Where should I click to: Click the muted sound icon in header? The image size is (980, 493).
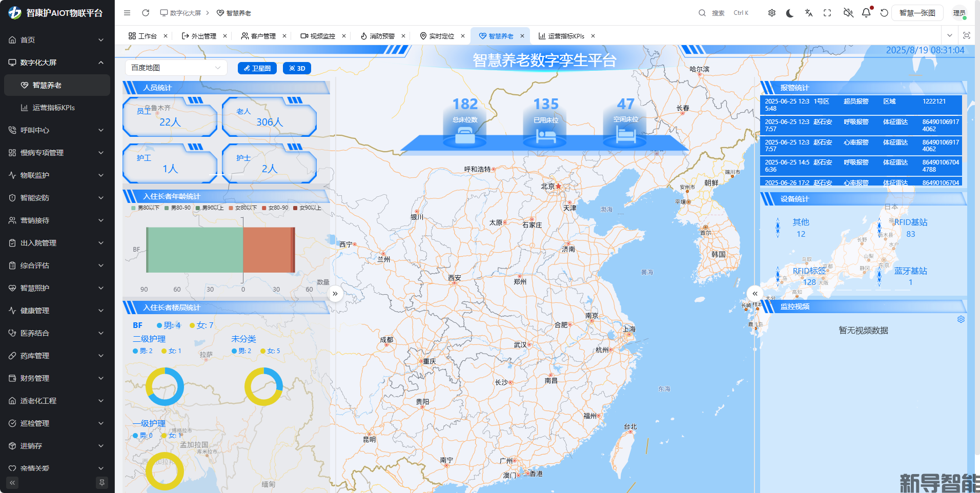(848, 13)
